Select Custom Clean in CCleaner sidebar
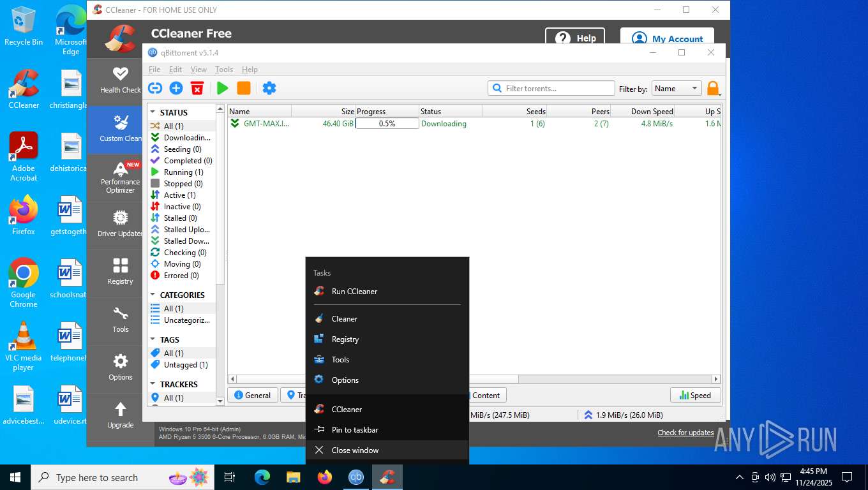This screenshot has width=868, height=490. 120,129
